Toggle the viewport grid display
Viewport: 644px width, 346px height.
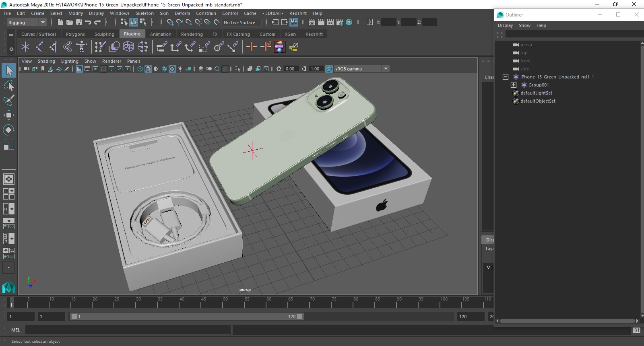point(79,69)
